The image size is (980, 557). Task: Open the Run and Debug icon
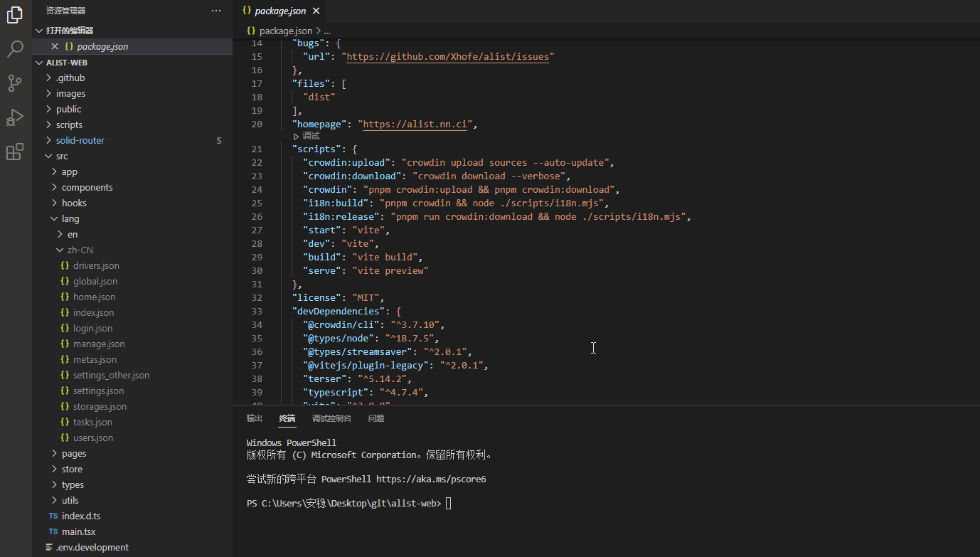[15, 117]
